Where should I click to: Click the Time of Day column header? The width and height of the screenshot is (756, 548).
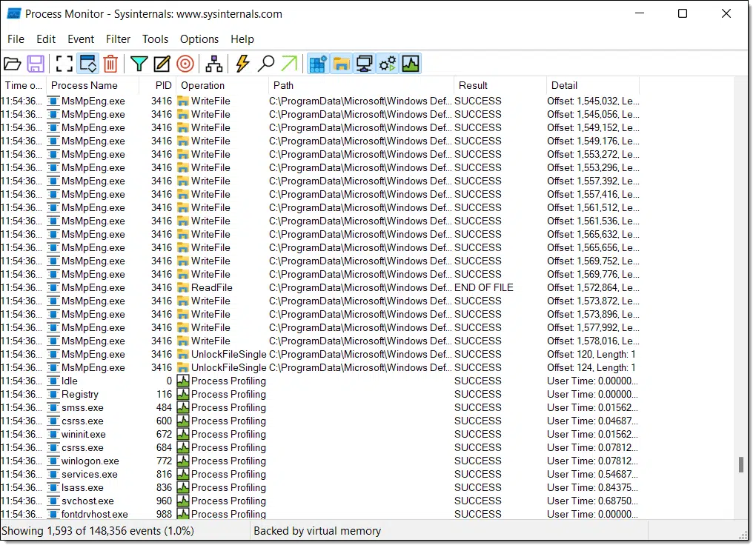pyautogui.click(x=23, y=85)
